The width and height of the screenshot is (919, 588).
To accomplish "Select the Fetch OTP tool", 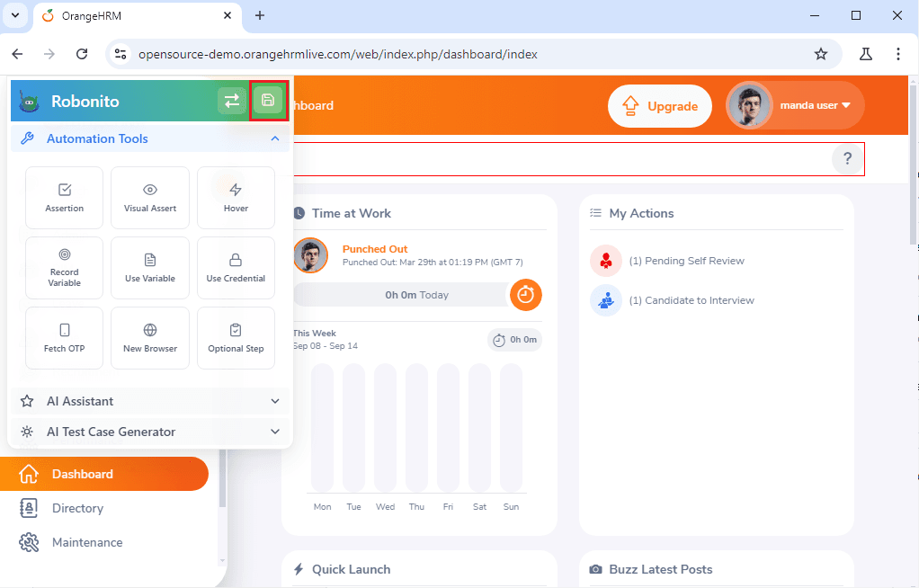I will coord(65,338).
